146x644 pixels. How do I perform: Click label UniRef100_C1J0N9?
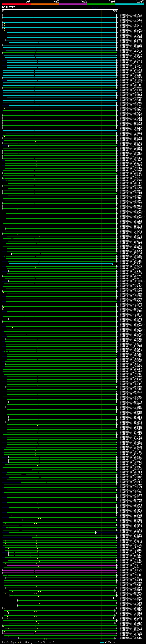coord(131,638)
